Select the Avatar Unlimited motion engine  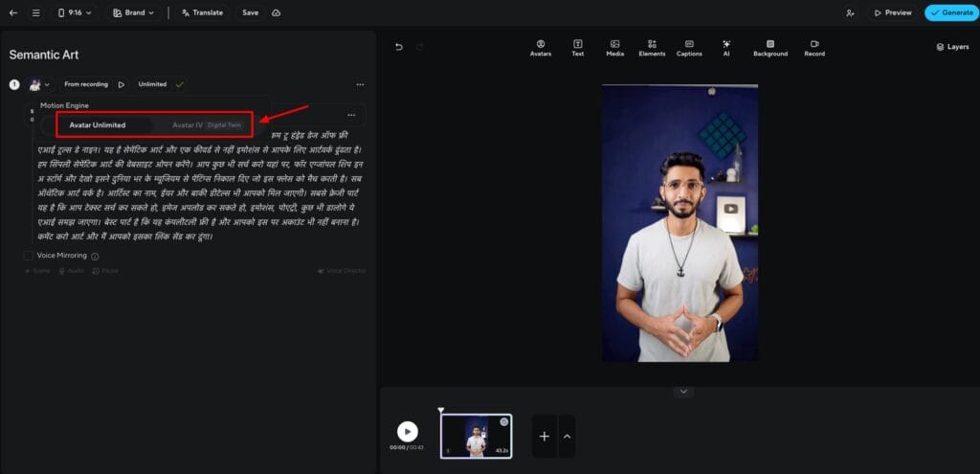tap(98, 124)
